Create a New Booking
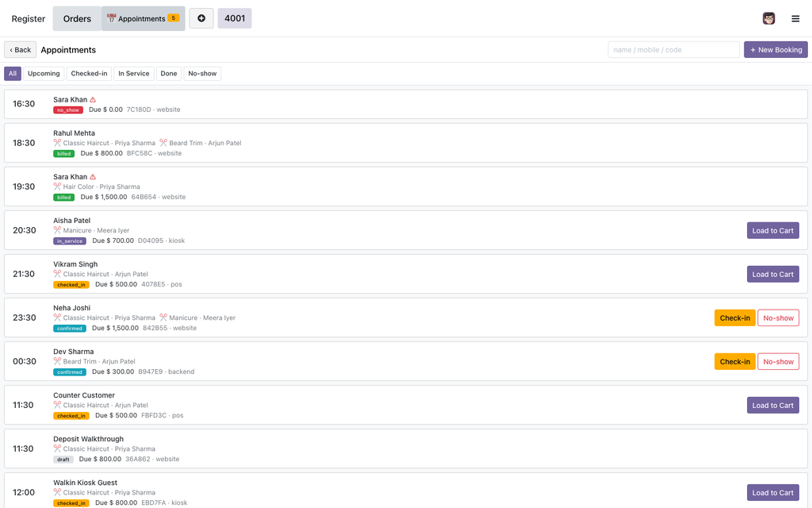The width and height of the screenshot is (812, 508). pos(776,50)
